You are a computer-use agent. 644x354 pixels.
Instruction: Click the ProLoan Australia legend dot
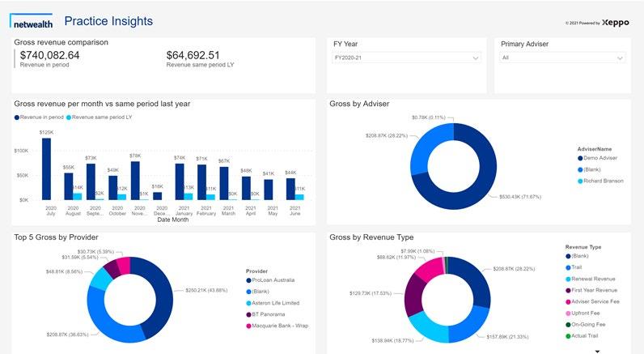[248, 280]
